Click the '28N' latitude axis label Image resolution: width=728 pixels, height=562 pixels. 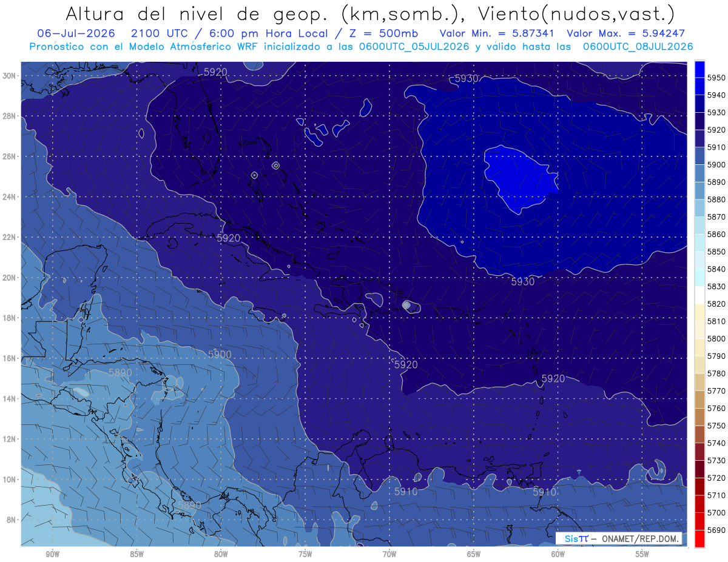tap(10, 116)
